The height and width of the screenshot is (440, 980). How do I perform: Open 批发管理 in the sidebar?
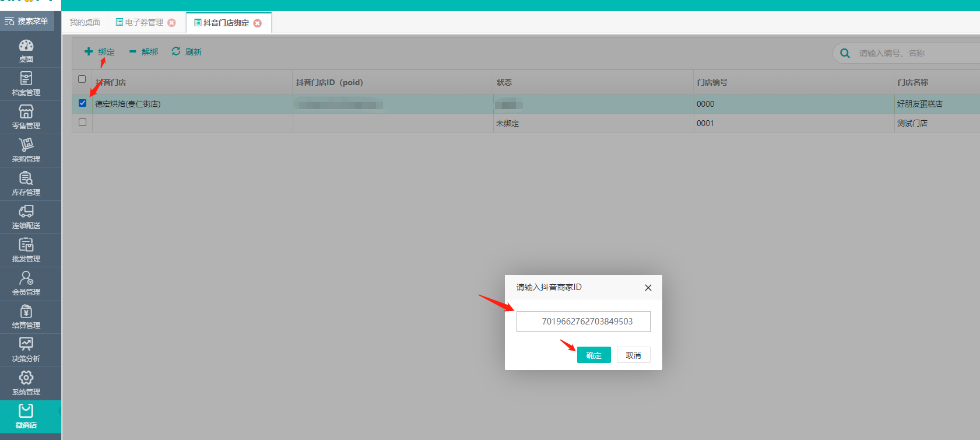(26, 250)
